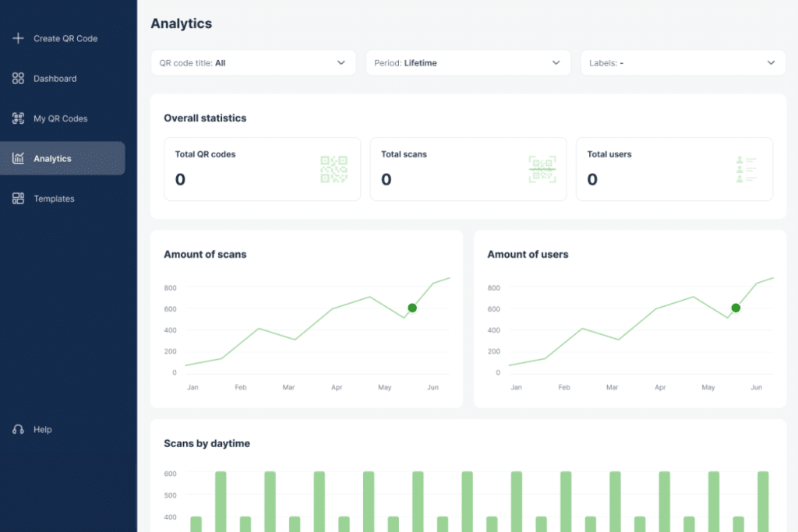Expand the QR code title filter dropdown
Viewport: 798px width, 532px height.
pyautogui.click(x=252, y=62)
